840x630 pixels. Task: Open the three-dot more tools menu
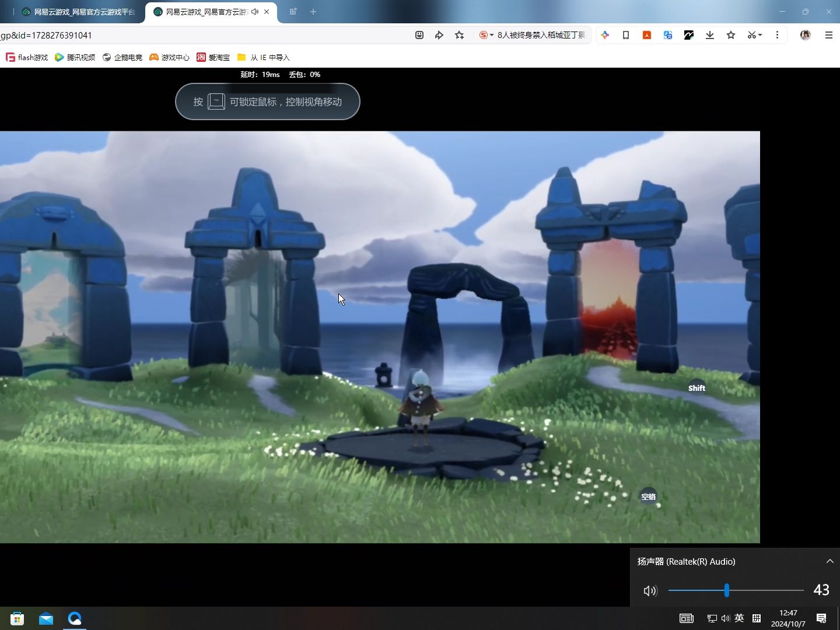[x=777, y=35]
